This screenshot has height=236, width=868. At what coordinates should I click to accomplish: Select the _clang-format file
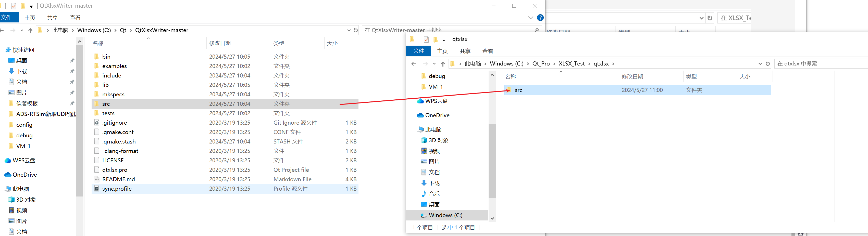coord(120,151)
